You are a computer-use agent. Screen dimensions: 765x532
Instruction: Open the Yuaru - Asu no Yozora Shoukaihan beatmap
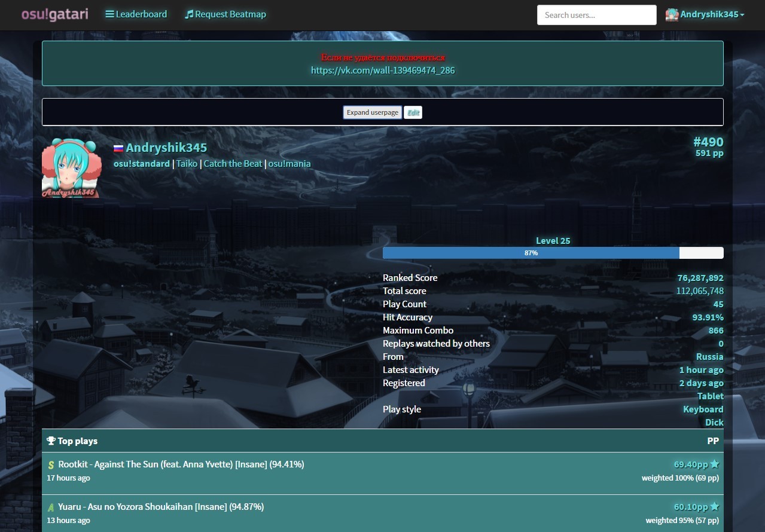point(161,507)
